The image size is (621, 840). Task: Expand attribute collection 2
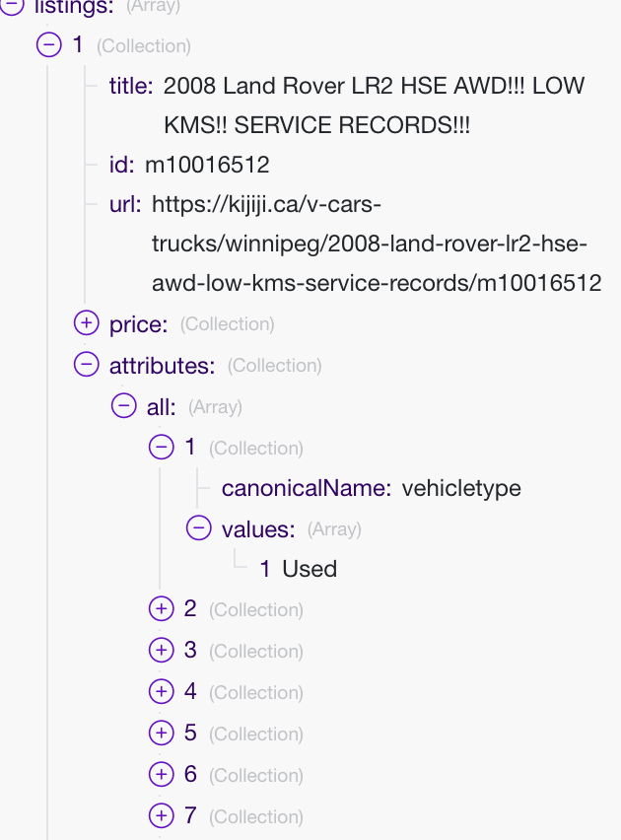coord(162,609)
